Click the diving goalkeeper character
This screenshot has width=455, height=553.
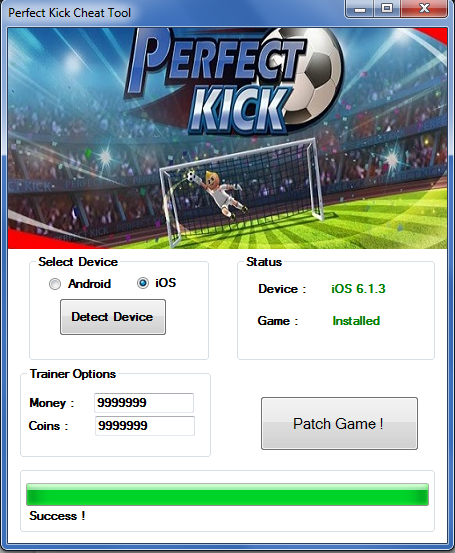(x=219, y=192)
